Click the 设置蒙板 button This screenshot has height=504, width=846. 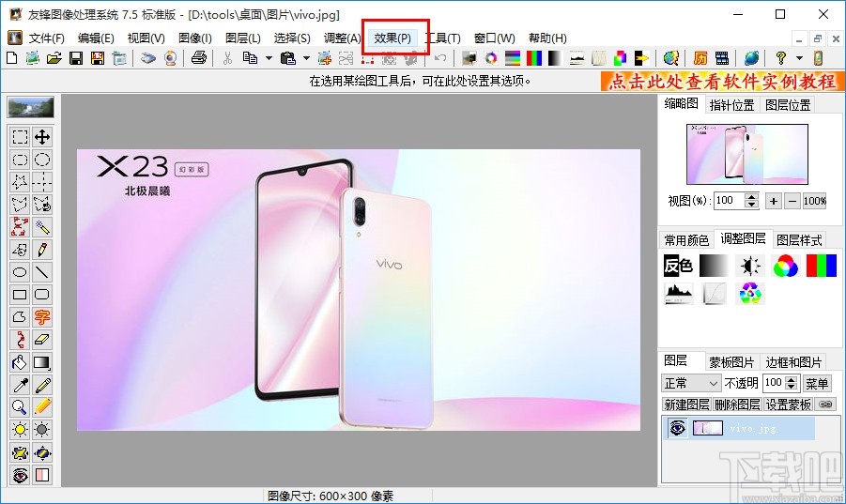789,405
